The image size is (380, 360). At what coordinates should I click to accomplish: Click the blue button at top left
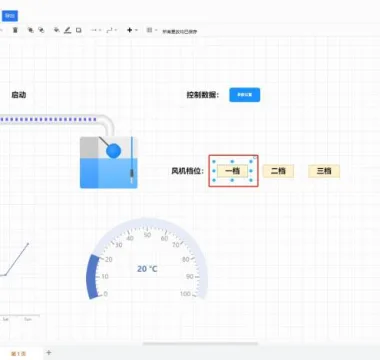(x=10, y=16)
